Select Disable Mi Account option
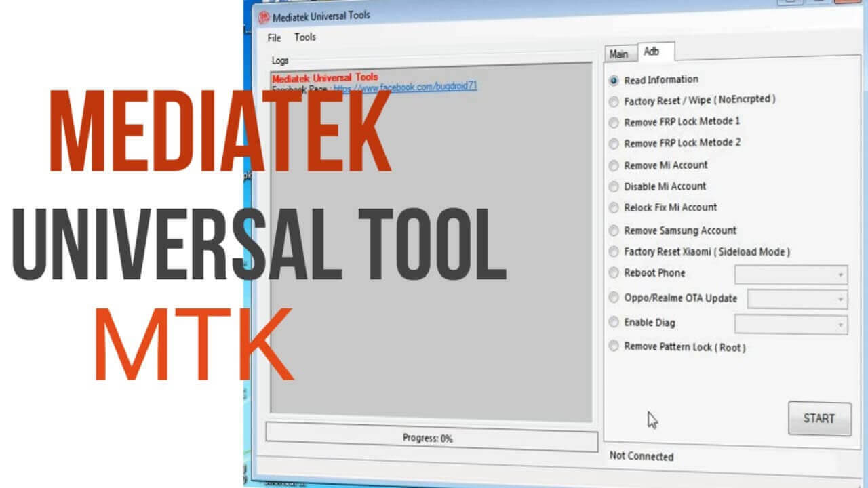 613,186
